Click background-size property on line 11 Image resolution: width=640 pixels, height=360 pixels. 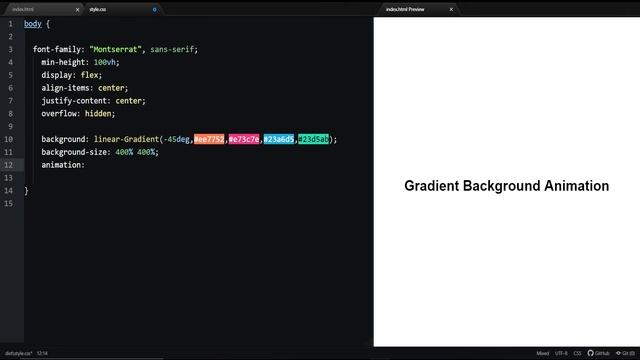tap(74, 152)
